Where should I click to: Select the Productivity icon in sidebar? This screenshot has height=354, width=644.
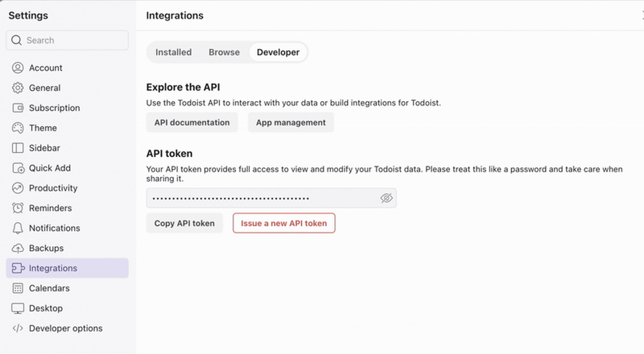(18, 188)
